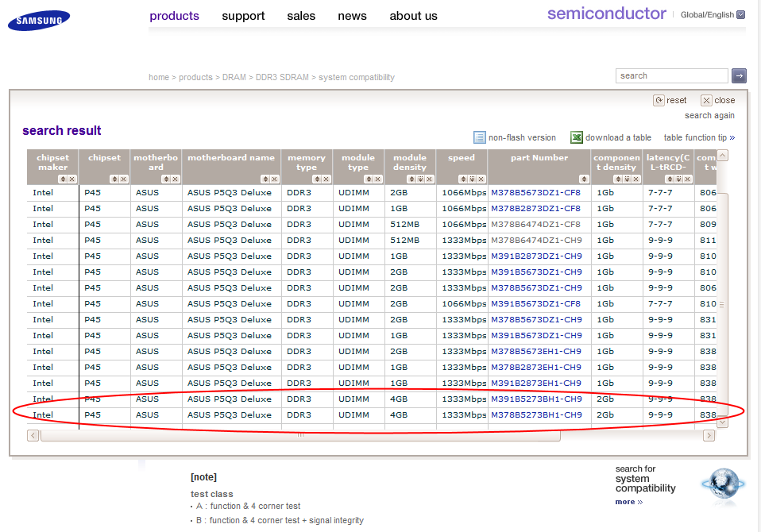Hide the module density column

tap(430, 179)
